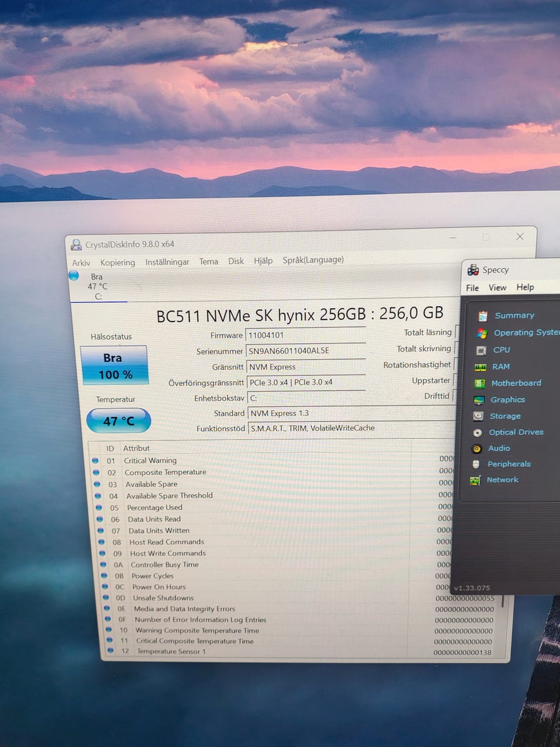Select Operating System in the Speccy sidebar
The image size is (560, 747).
tap(526, 332)
